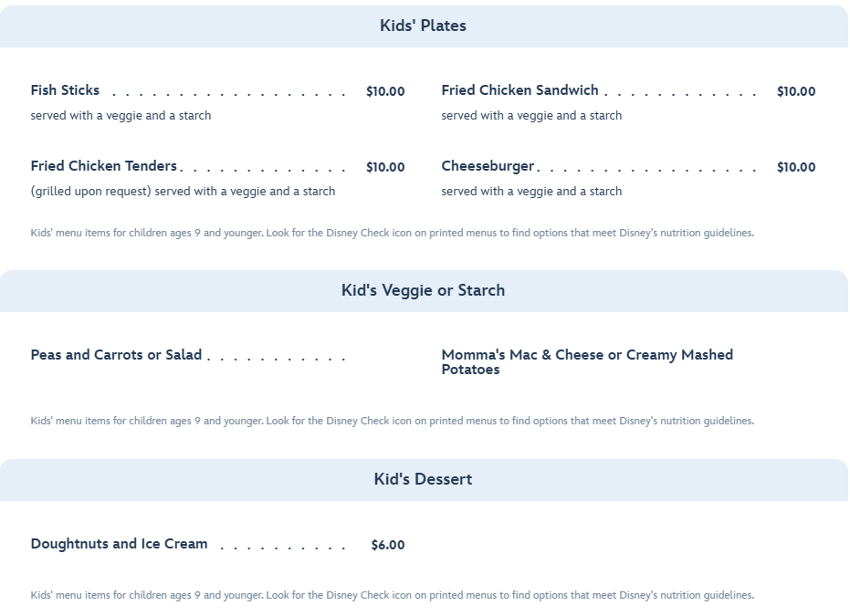Select Peas and Carrots or Salad
This screenshot has width=850, height=616.
pyautogui.click(x=116, y=355)
